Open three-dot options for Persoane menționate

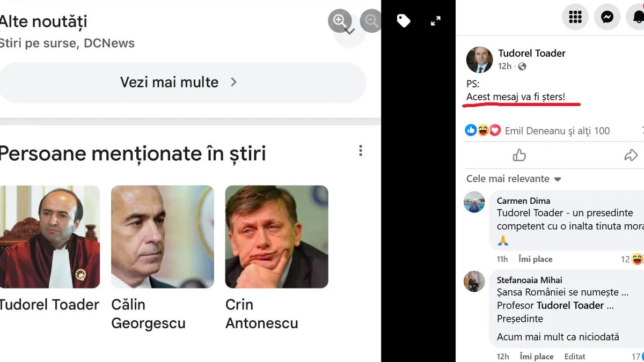[361, 151]
